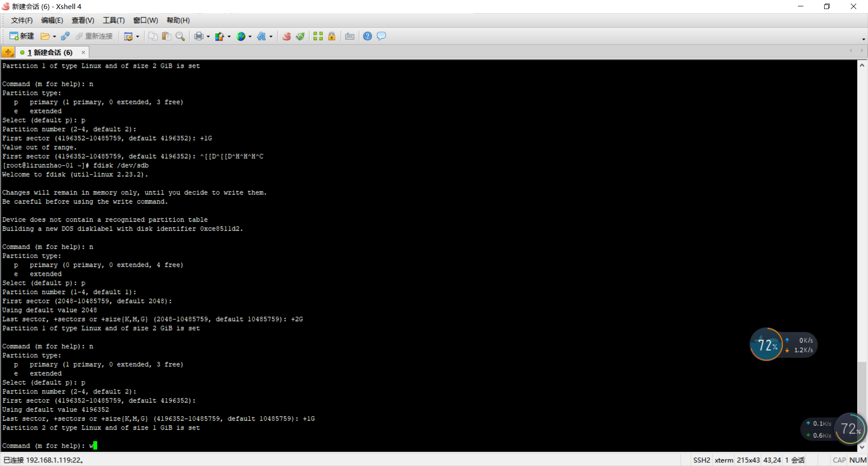
Task: Click the disconnect link icon
Action: (x=65, y=36)
